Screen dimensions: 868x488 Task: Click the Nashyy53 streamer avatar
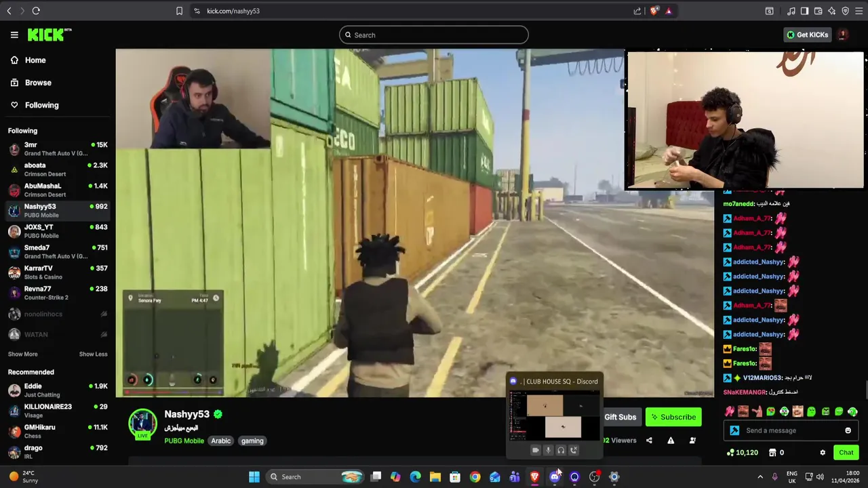[142, 423]
